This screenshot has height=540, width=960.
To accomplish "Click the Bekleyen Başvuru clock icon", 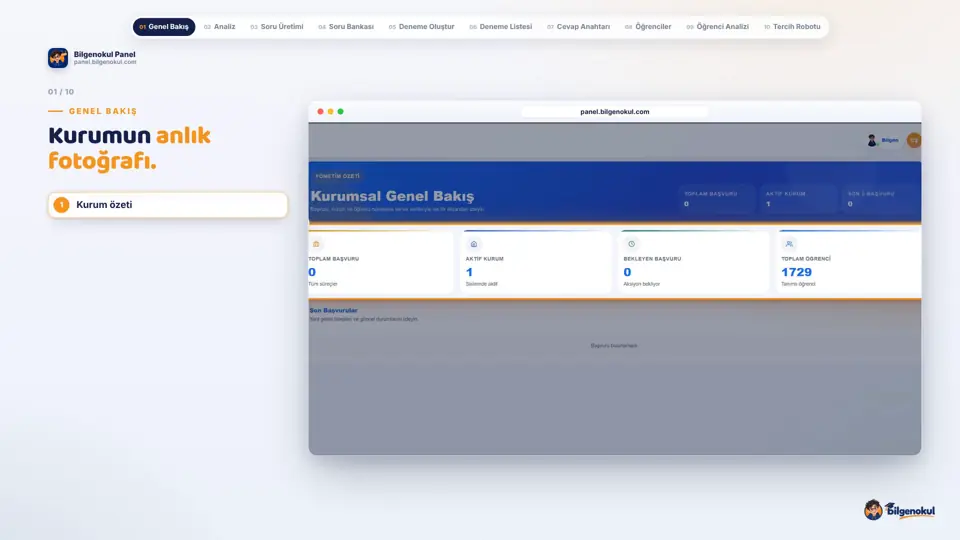I will pyautogui.click(x=632, y=244).
